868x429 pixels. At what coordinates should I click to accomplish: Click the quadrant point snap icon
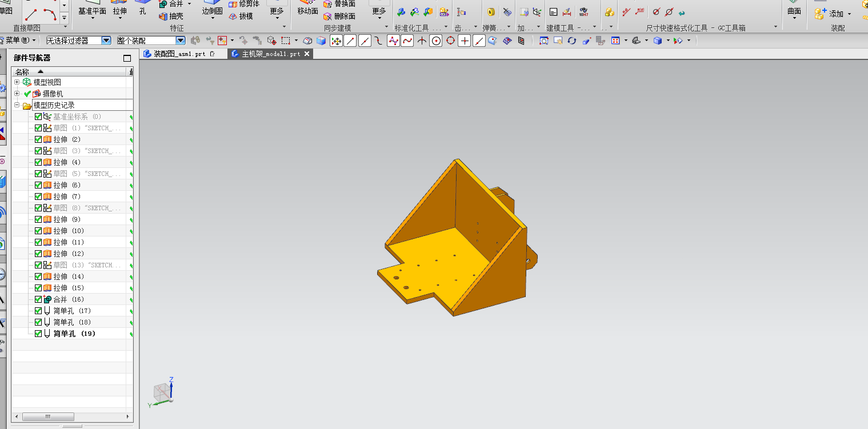point(450,41)
